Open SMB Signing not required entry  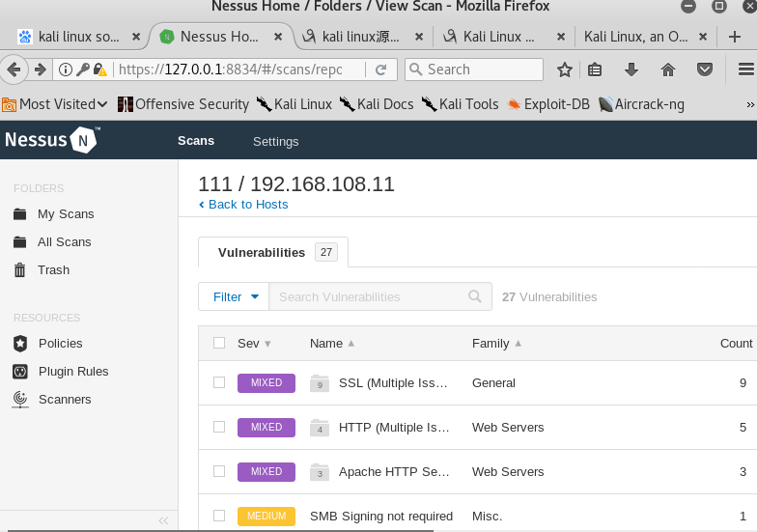tap(381, 516)
